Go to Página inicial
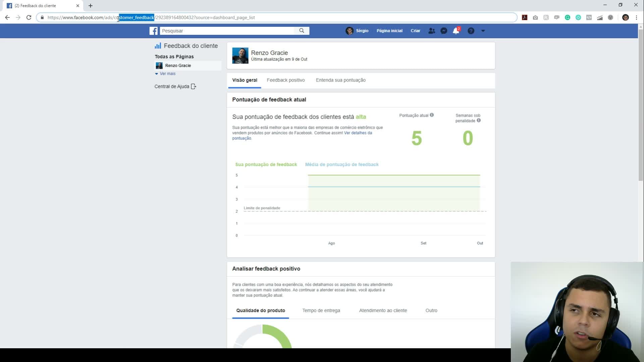 [x=389, y=31]
